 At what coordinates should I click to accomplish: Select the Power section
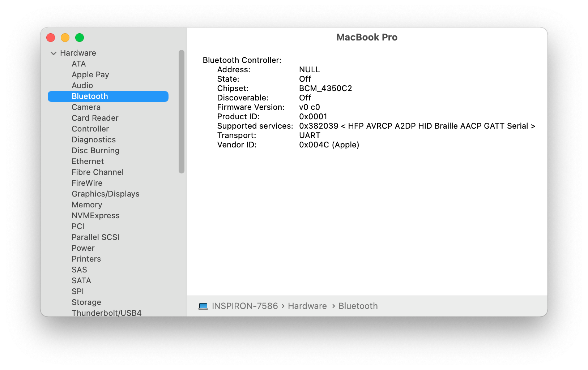[x=83, y=248]
